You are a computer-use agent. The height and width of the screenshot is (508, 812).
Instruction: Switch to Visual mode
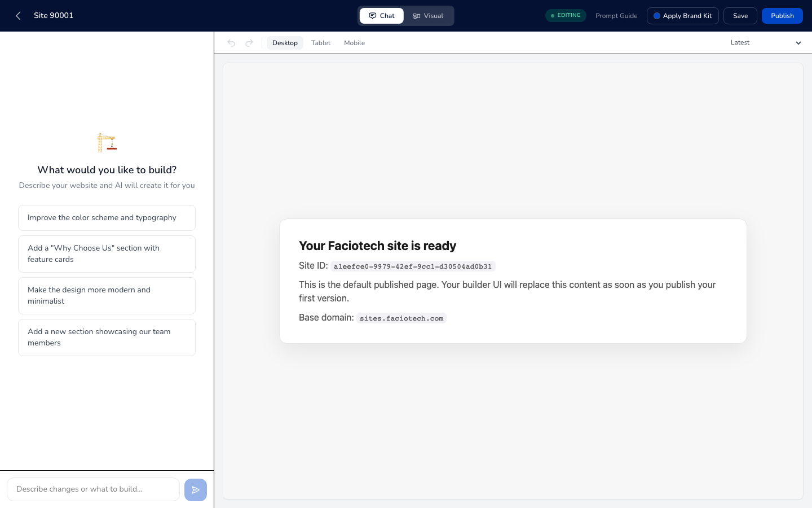(x=428, y=16)
